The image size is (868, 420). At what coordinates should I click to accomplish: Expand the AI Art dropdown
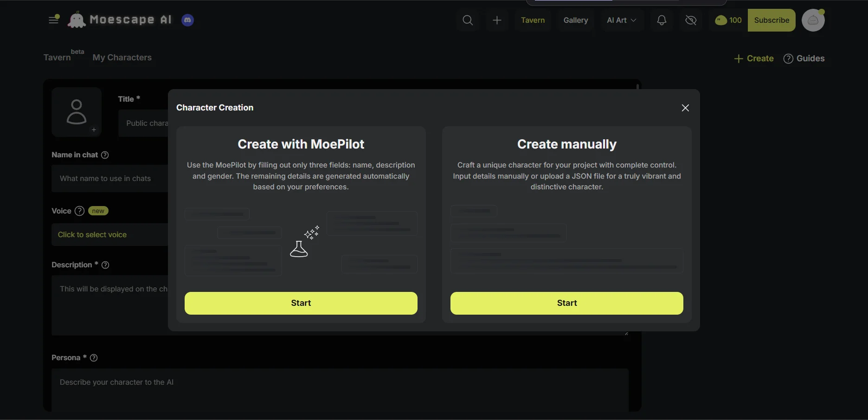[x=622, y=20]
